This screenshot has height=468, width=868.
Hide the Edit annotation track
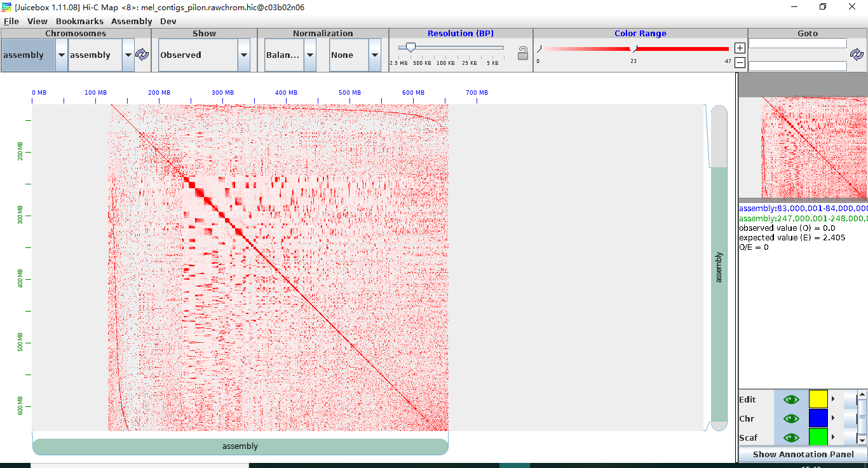[790, 399]
